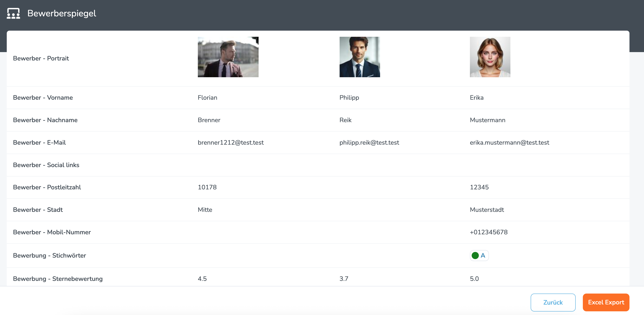Click the row label Bewerber - Mobil-Nummer
The width and height of the screenshot is (644, 315).
[52, 232]
